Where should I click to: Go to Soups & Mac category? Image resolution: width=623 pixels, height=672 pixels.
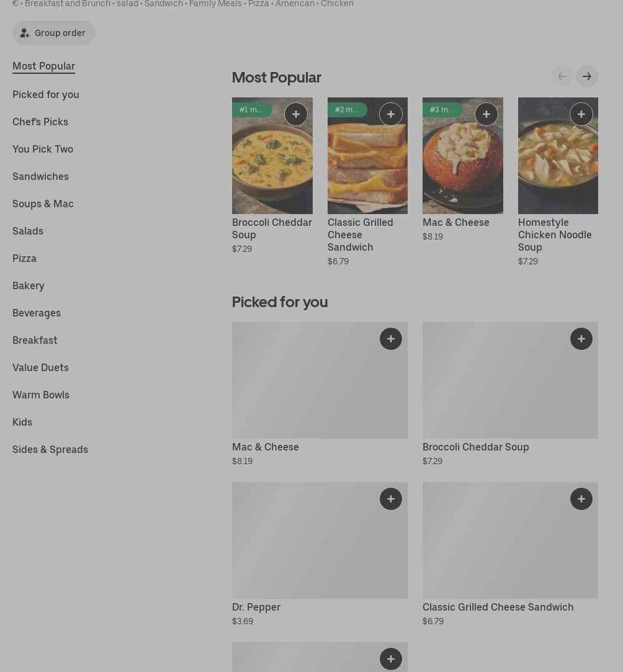tap(43, 204)
